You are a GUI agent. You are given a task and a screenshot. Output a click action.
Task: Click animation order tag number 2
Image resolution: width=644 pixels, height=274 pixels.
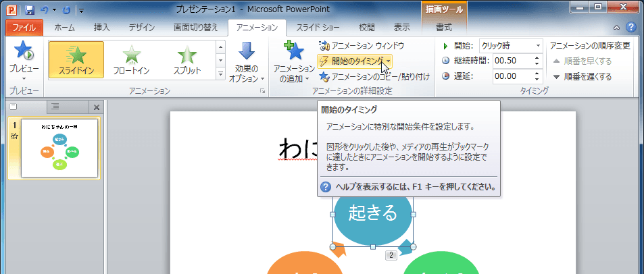pyautogui.click(x=391, y=255)
